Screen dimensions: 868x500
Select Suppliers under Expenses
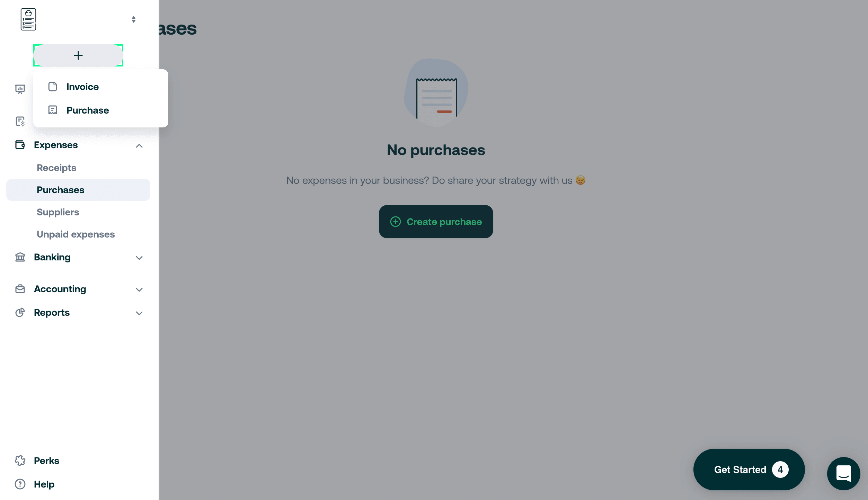point(58,212)
